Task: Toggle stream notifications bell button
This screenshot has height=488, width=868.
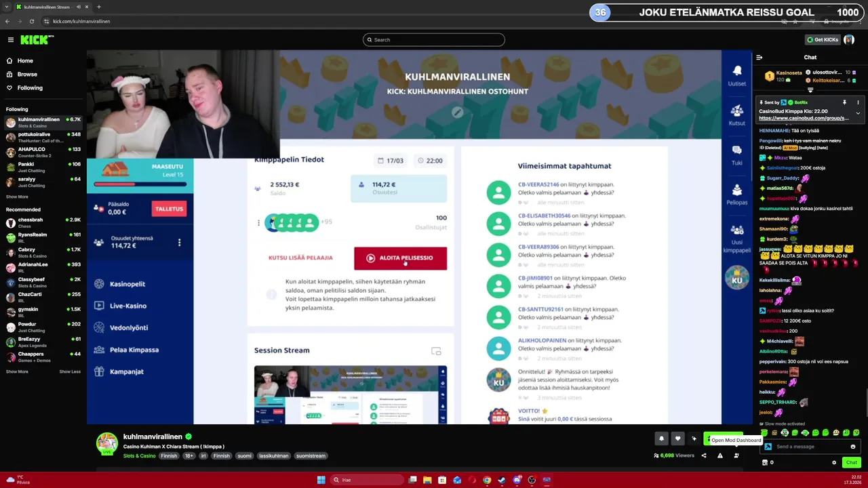Action: coord(661,439)
